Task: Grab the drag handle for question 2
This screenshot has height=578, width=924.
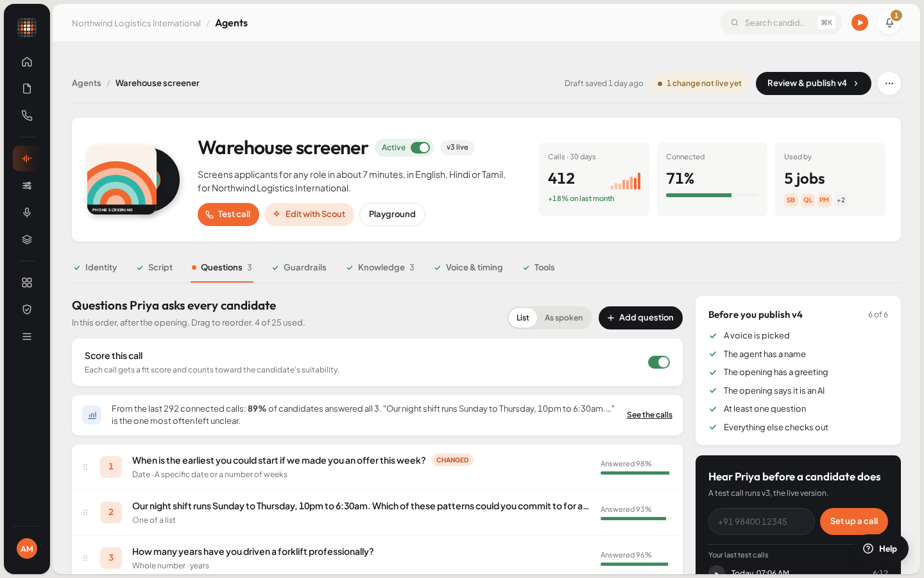Action: pos(85,512)
